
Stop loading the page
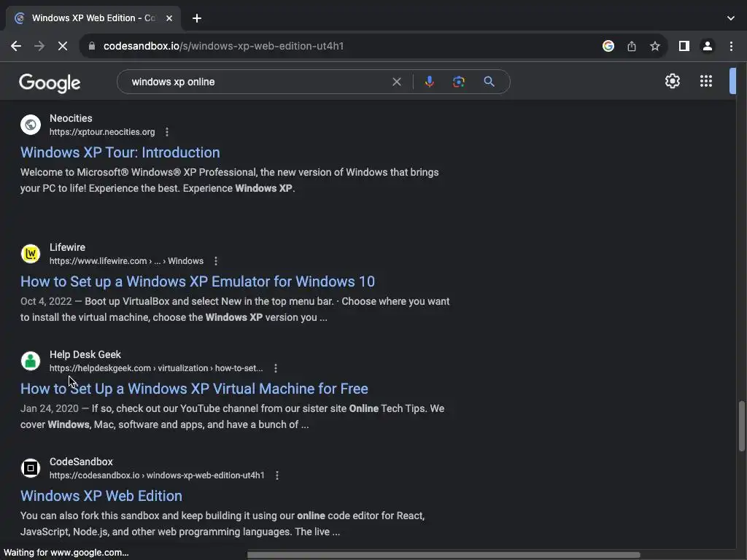pyautogui.click(x=63, y=46)
